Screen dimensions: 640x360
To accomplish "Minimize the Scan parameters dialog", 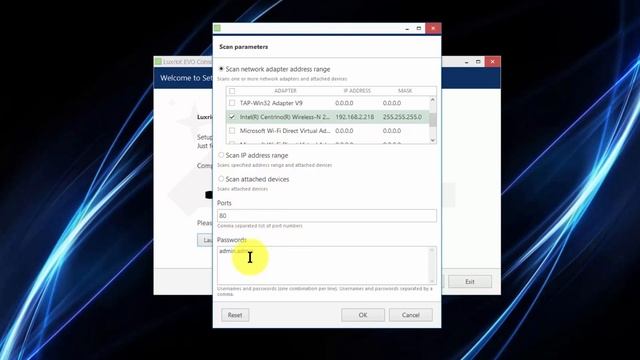I will coord(407,29).
